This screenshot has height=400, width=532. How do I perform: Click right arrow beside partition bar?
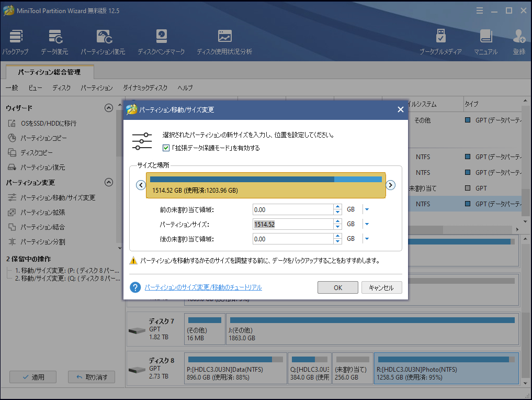coord(391,185)
